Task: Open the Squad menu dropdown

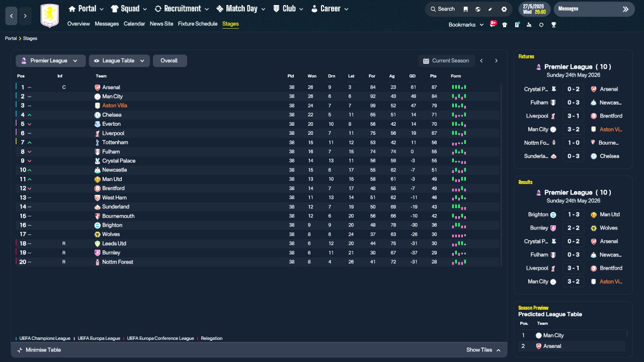Action: click(x=128, y=9)
